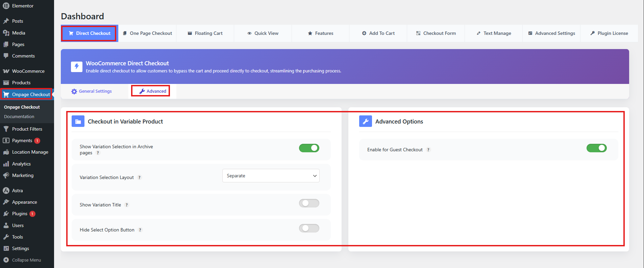Viewport: 644px width, 268px height.
Task: Switch to the Direct Checkout tab
Action: (x=90, y=33)
